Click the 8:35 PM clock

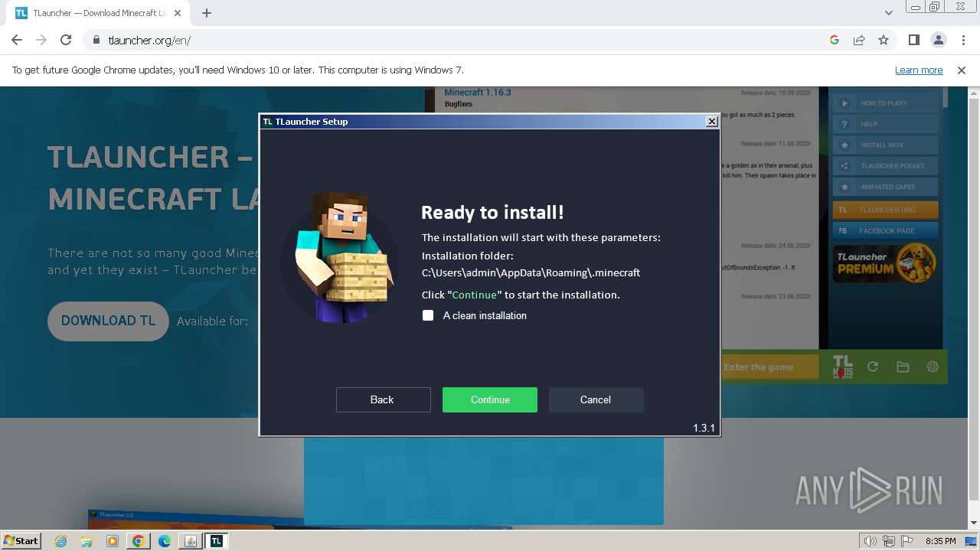(x=940, y=541)
